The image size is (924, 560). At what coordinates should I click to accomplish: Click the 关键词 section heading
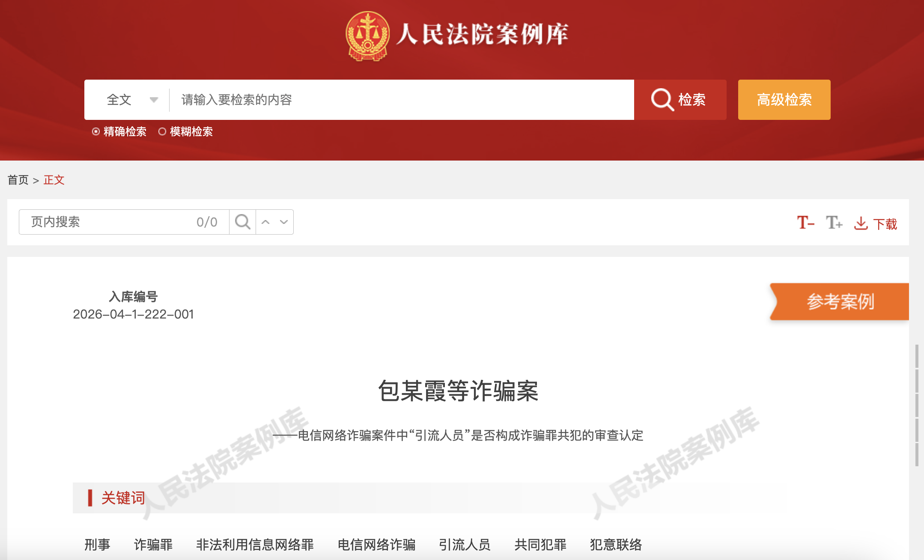coord(123,498)
